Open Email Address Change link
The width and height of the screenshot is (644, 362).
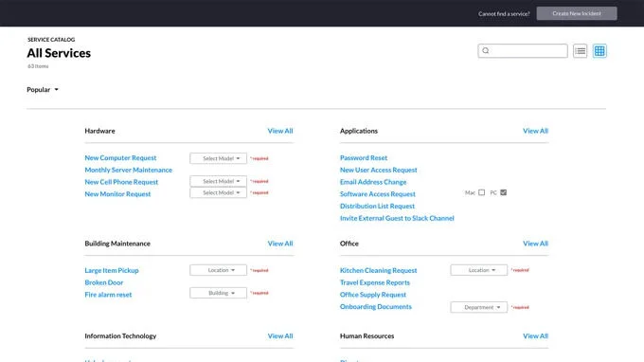pos(373,182)
